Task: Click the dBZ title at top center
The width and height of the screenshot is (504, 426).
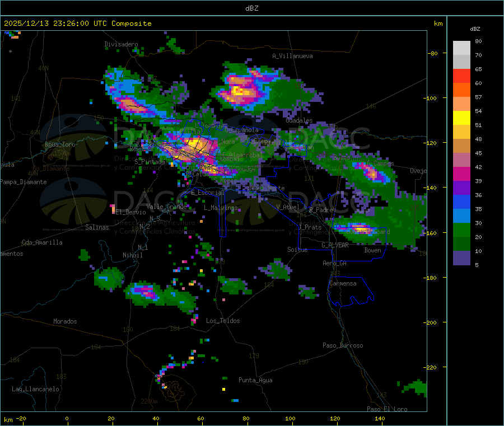Action: [x=251, y=8]
